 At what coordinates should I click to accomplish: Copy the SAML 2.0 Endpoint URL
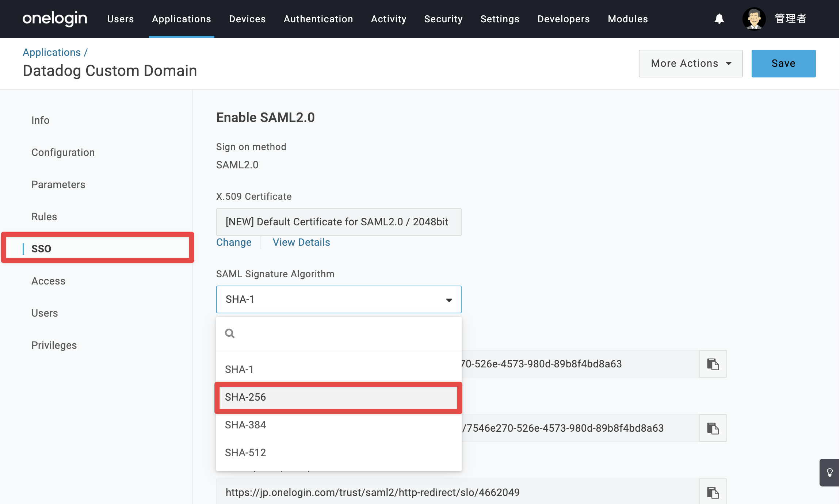[713, 428]
